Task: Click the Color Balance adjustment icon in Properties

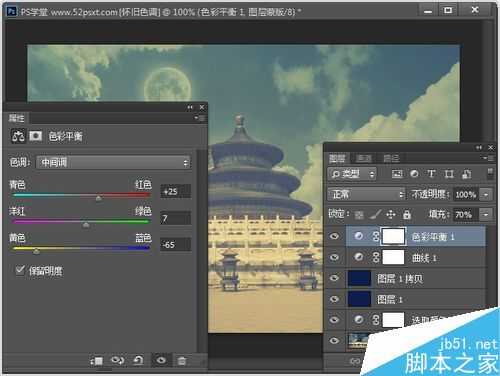Action: (18, 136)
